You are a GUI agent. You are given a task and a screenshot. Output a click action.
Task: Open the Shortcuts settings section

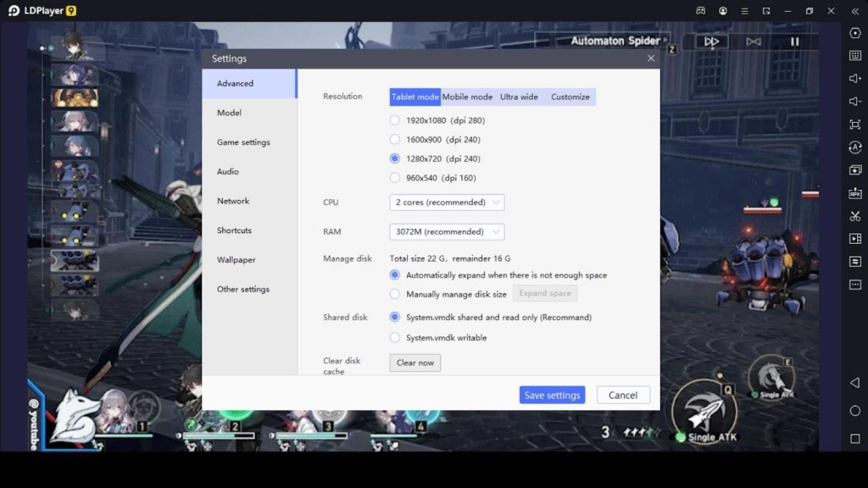tap(249, 230)
